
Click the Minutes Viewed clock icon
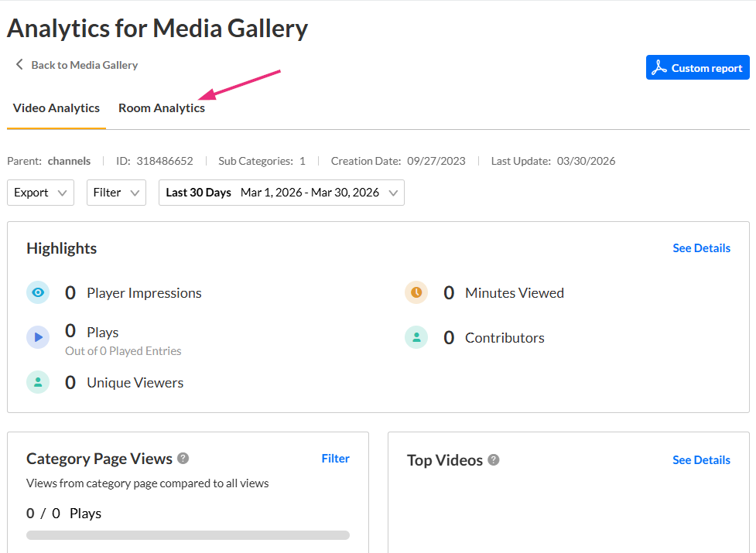416,292
